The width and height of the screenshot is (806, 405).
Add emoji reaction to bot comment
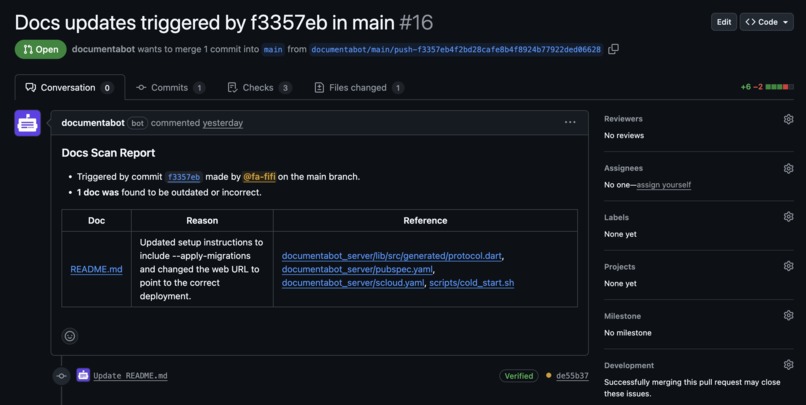tap(70, 336)
